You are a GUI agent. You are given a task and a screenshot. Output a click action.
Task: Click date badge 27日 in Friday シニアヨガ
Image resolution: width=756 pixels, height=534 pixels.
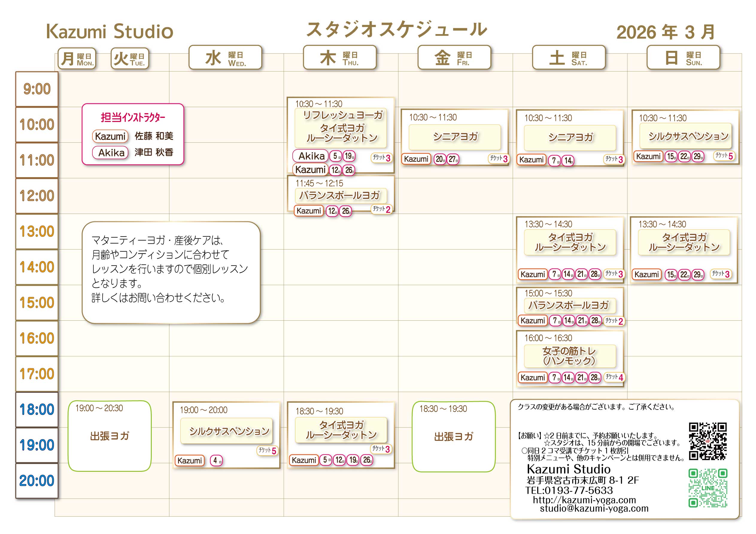pos(453,159)
